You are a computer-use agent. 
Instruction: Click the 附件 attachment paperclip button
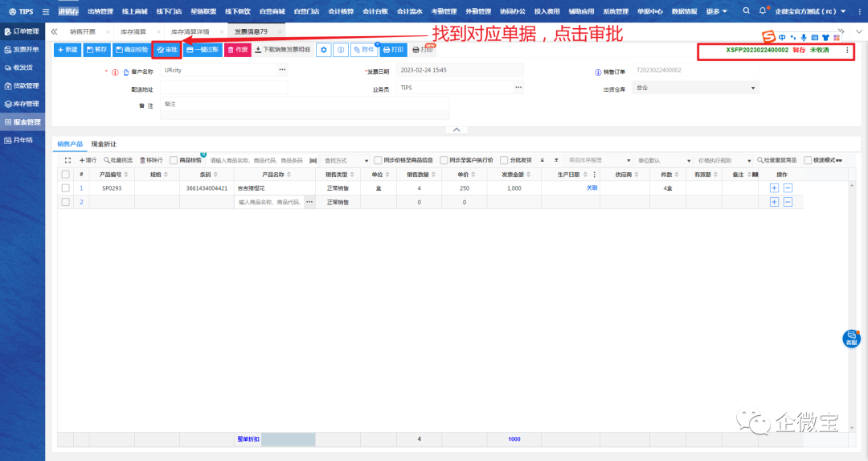click(363, 50)
